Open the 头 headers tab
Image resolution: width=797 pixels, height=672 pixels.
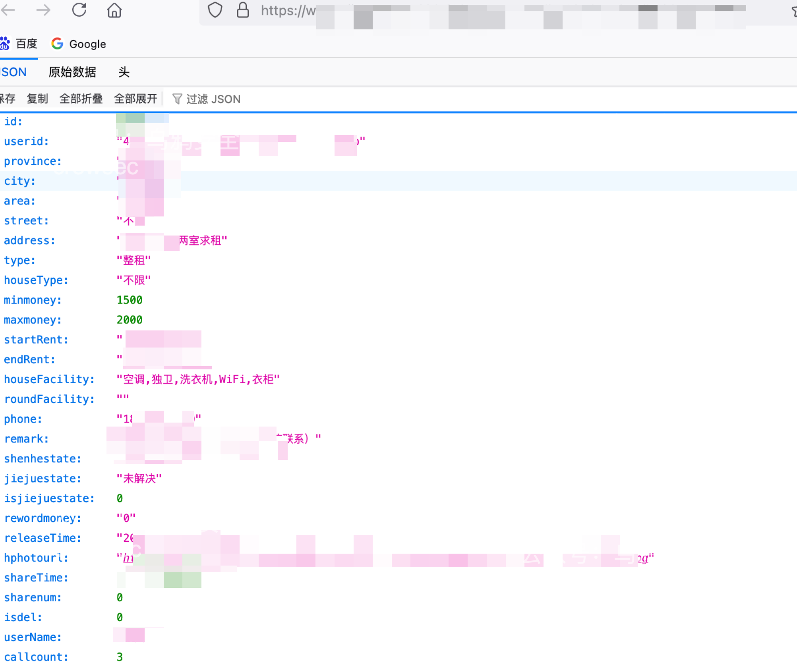[x=124, y=72]
